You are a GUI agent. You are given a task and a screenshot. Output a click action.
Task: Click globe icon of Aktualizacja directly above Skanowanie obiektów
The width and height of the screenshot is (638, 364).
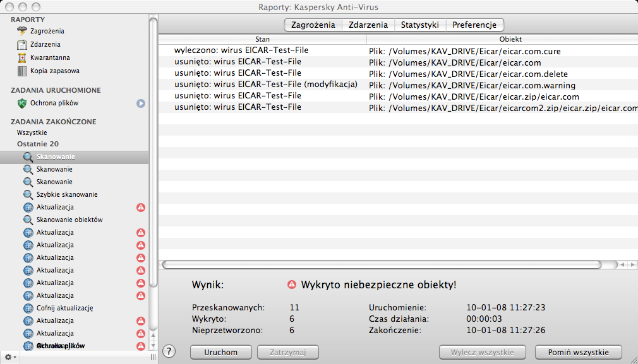[x=28, y=207]
